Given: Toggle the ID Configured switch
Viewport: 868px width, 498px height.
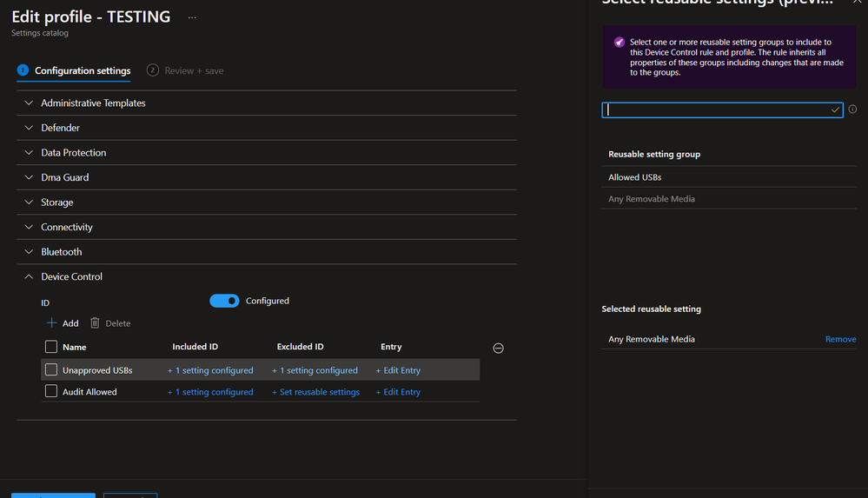Looking at the screenshot, I should [x=224, y=301].
